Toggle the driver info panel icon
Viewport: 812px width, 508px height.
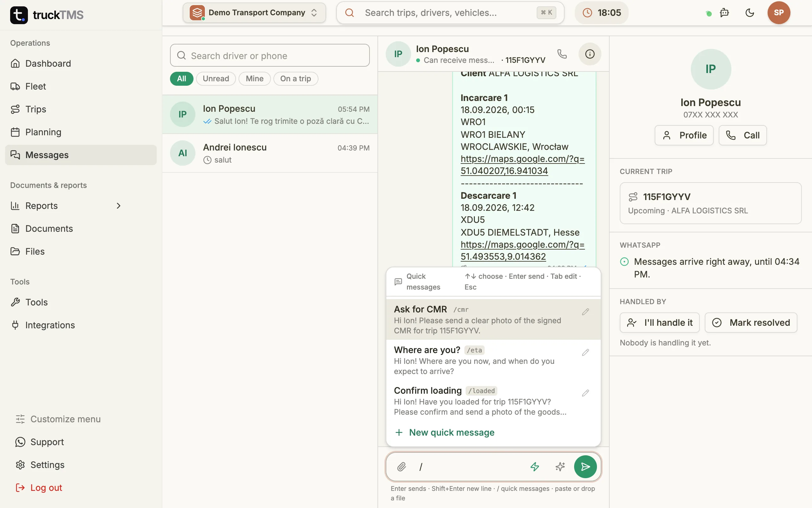pos(590,54)
